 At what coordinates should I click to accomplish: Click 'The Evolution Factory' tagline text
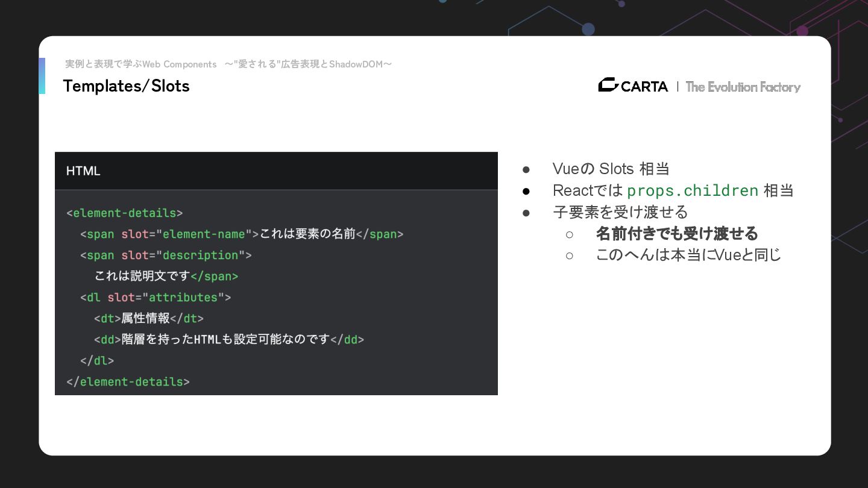[743, 87]
